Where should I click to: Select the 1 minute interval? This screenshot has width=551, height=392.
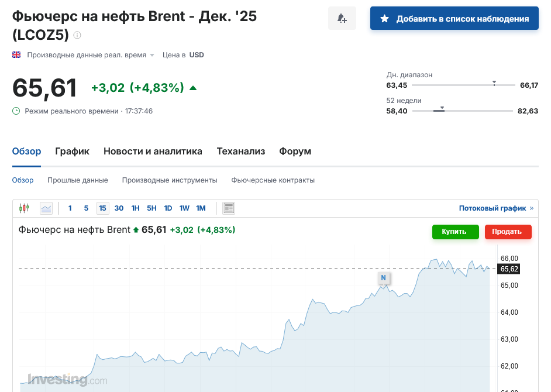pos(70,208)
